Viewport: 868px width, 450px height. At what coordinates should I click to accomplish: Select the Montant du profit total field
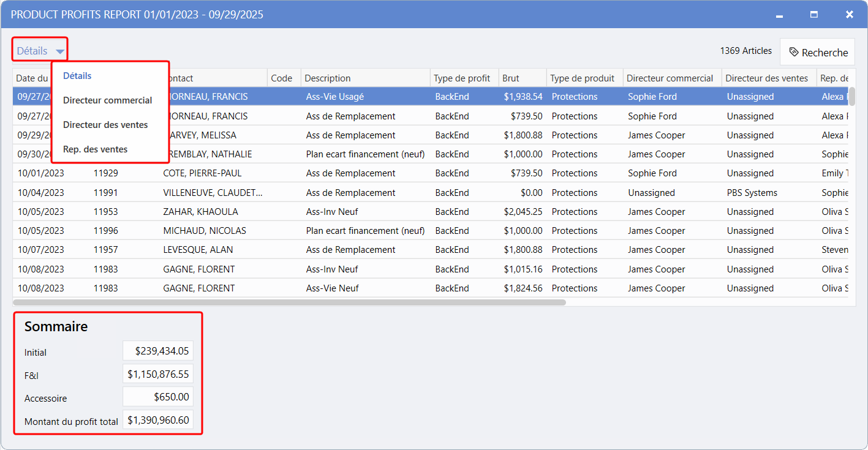[x=158, y=420]
